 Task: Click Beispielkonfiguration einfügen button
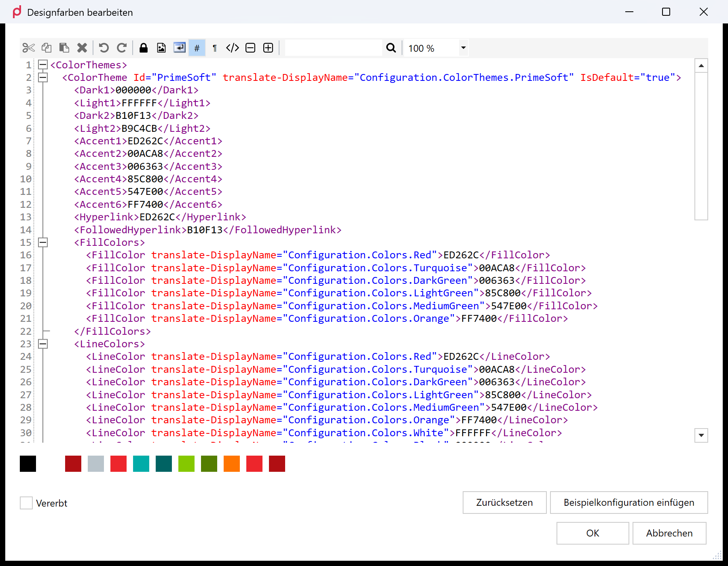point(629,503)
